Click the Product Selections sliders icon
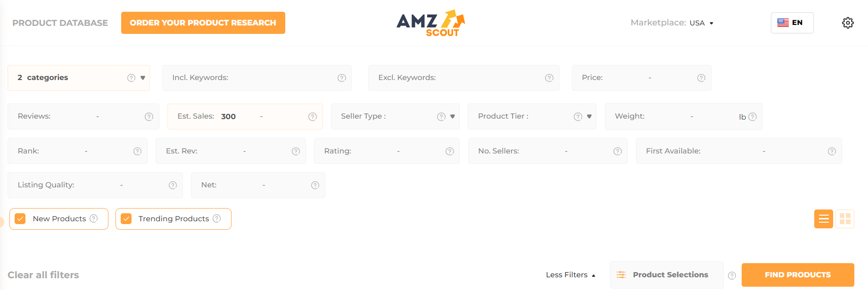868x290 pixels. tap(621, 274)
